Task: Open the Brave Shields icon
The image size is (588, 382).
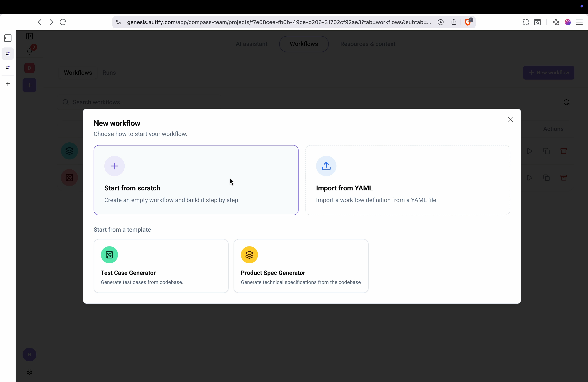Action: pyautogui.click(x=467, y=22)
